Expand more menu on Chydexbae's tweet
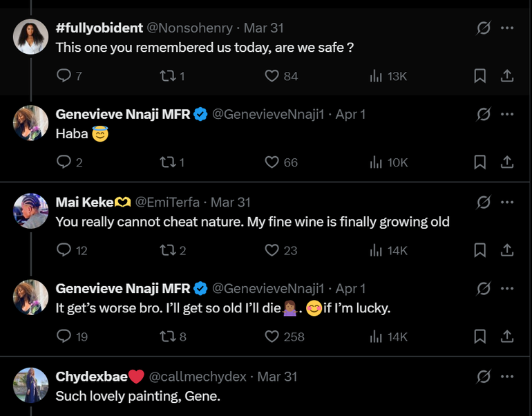Image resolution: width=532 pixels, height=416 pixels. pos(507,377)
